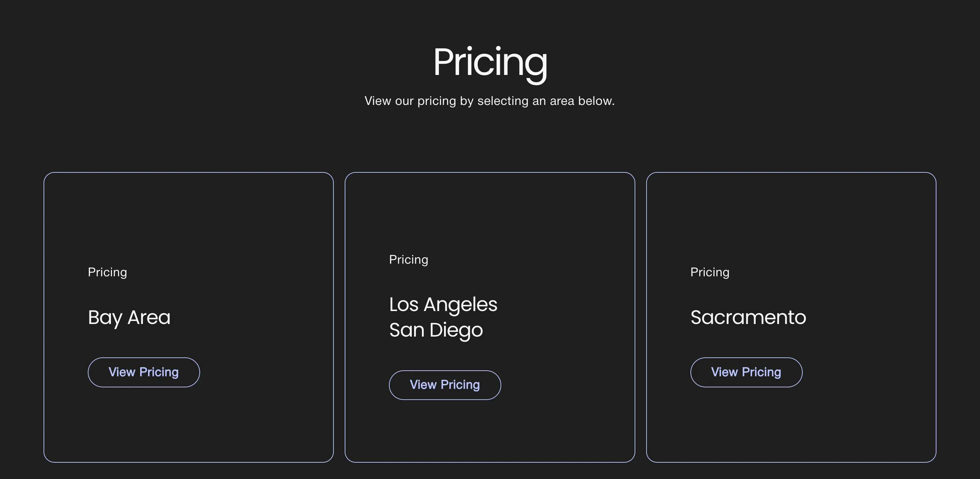
Task: Click gap between Bay Area and Los Angeles cards
Action: (339, 317)
